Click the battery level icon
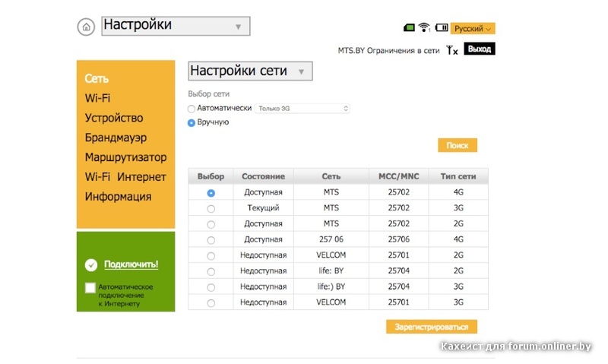The height and width of the screenshot is (364, 608). [x=442, y=28]
